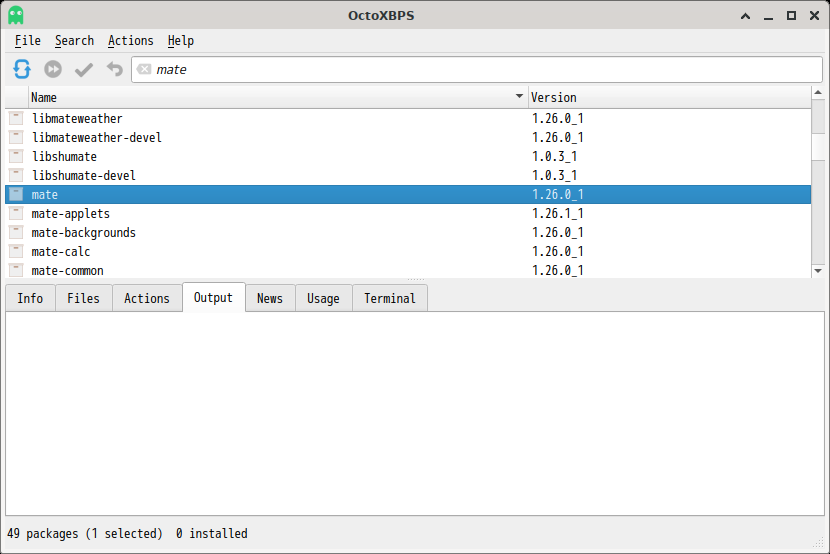Open the Usage tab

[323, 298]
